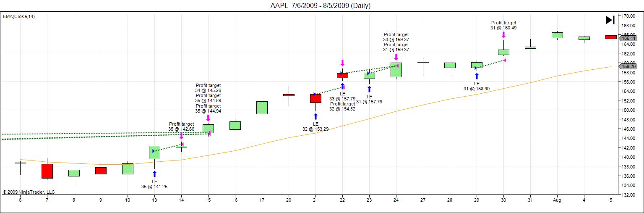Image resolution: width=644 pixels, height=213 pixels.
Task: Select the chart title AAPL 7/6/2009 - 8/5/2009
Action: click(321, 5)
